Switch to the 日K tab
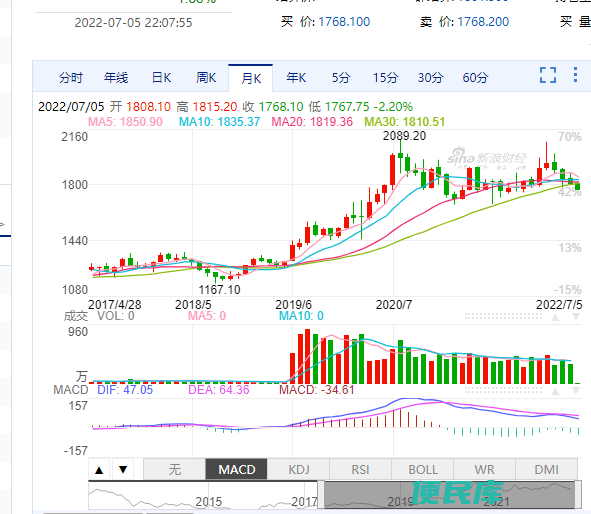The width and height of the screenshot is (591, 514). point(161,78)
